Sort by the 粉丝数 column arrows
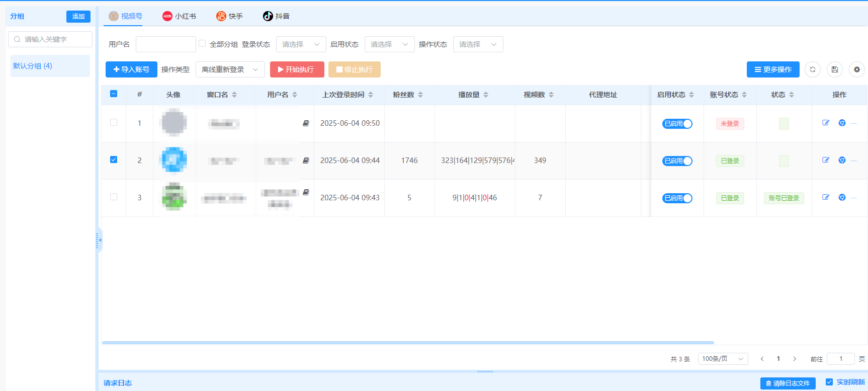The width and height of the screenshot is (868, 391). coord(420,95)
